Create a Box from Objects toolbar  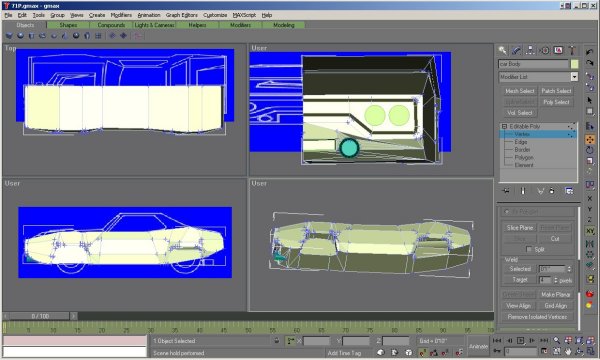pos(9,36)
